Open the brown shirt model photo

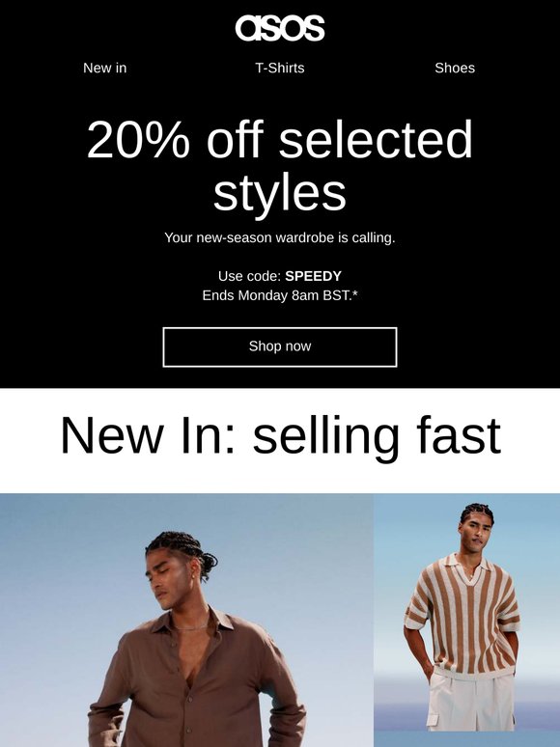tap(186, 620)
